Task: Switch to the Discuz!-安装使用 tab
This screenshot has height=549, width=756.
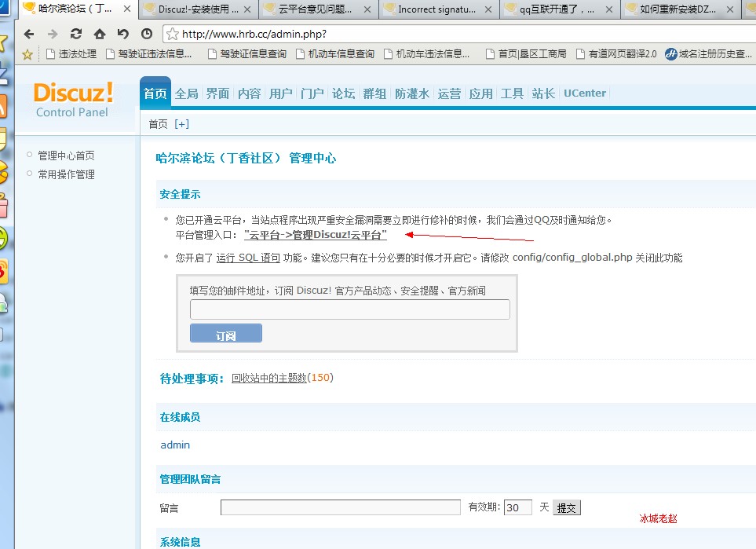Action: [198, 9]
